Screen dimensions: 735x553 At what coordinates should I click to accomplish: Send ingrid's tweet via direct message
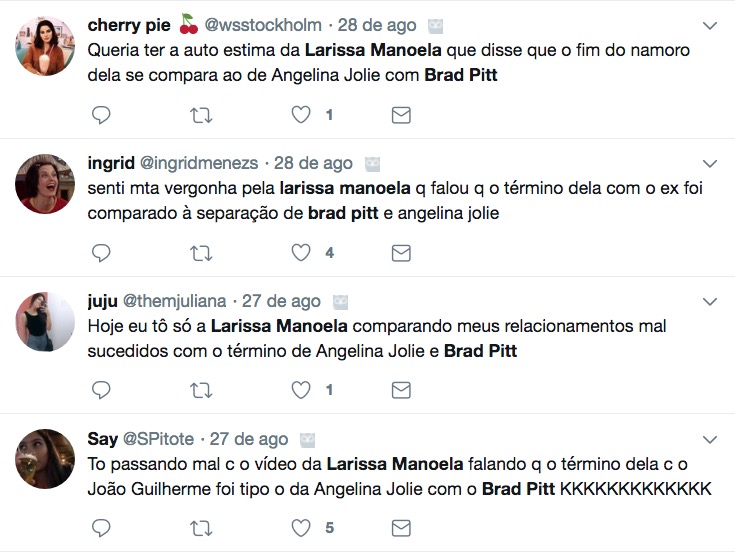pos(401,253)
